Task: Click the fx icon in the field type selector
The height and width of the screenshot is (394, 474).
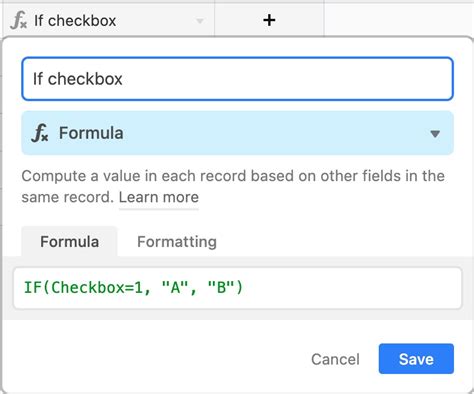Action: (x=40, y=133)
